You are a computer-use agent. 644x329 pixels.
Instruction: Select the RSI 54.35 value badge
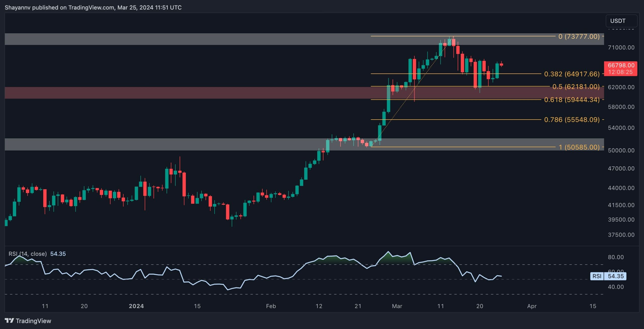pos(615,276)
